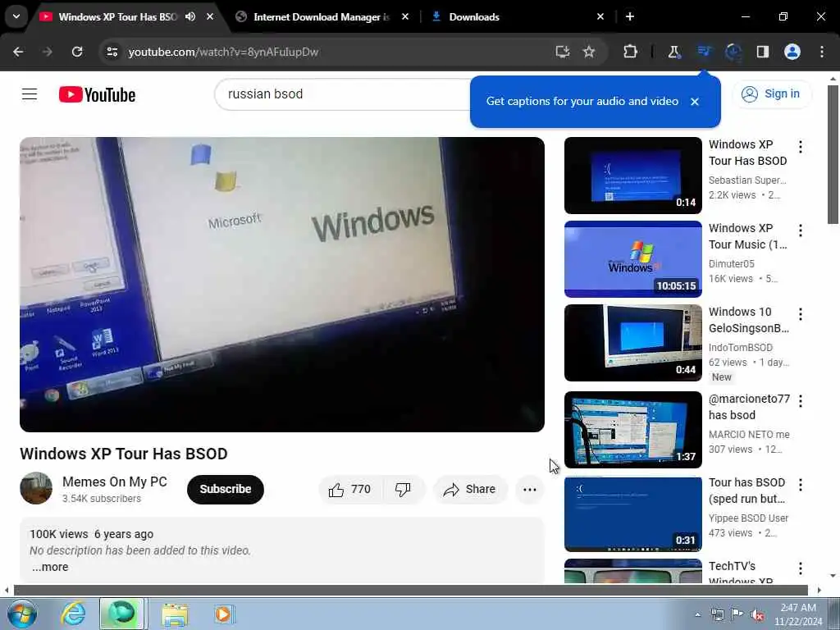Open options for Tour has BSOD sped run
This screenshot has height=630, width=840.
801,485
